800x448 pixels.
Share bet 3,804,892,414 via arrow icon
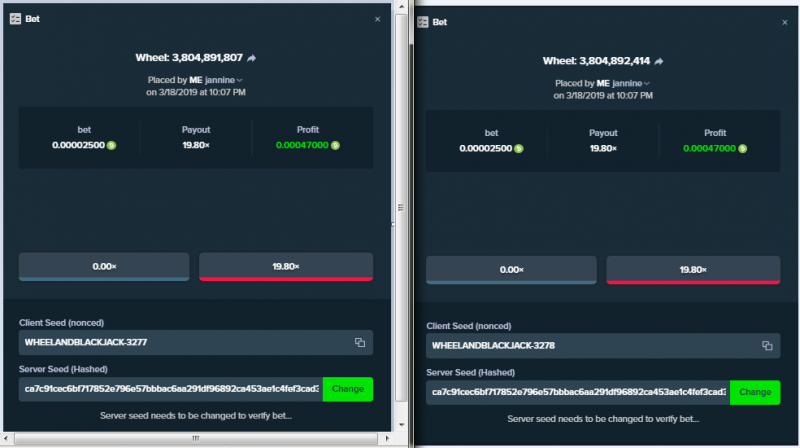click(x=659, y=62)
